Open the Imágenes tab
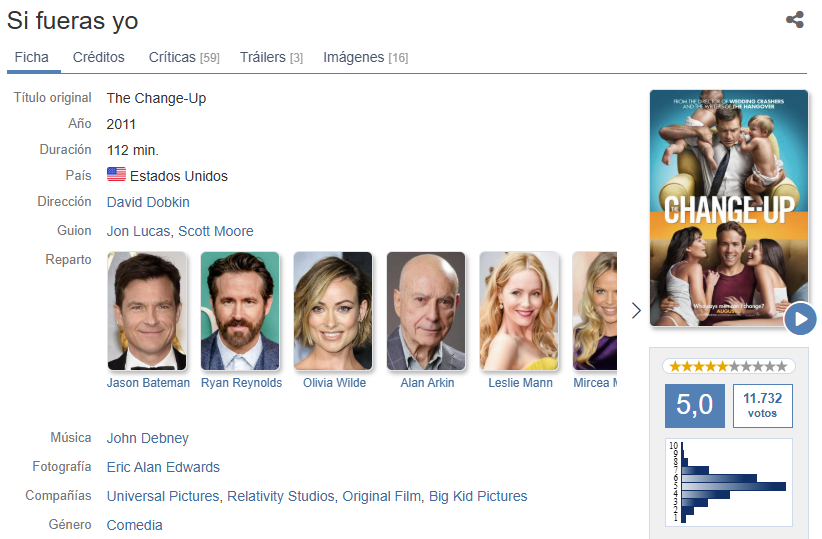The width and height of the screenshot is (822, 539). click(x=365, y=57)
